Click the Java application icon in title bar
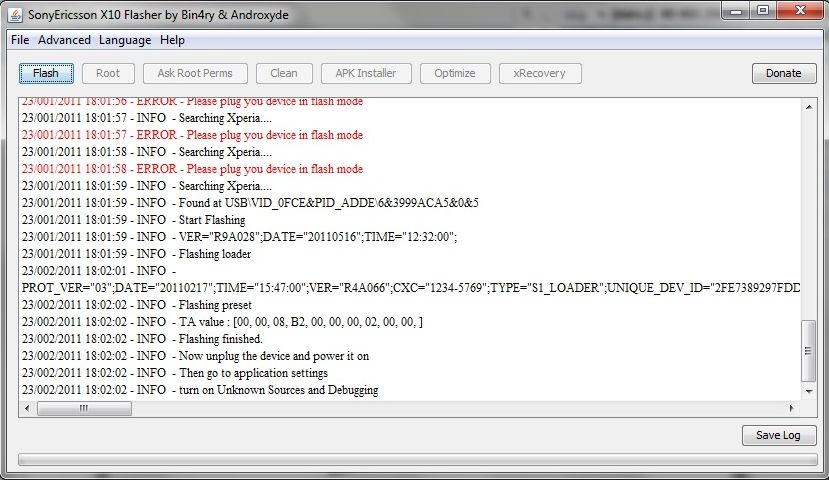This screenshot has height=480, width=829. coord(15,14)
